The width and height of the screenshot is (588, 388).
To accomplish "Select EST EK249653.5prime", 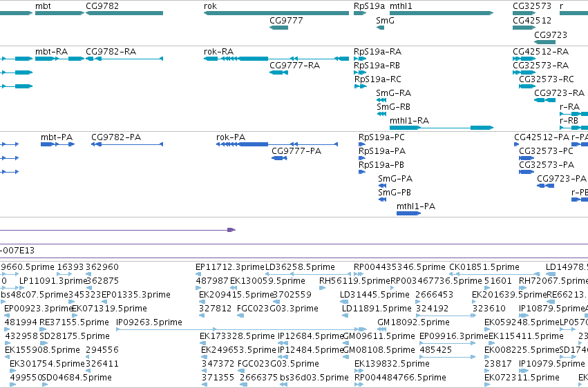I will tap(238, 350).
